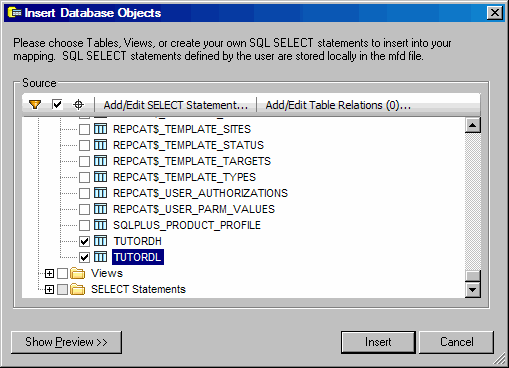Select the highlighted TUTORDL table name
The height and width of the screenshot is (368, 509).
click(138, 257)
